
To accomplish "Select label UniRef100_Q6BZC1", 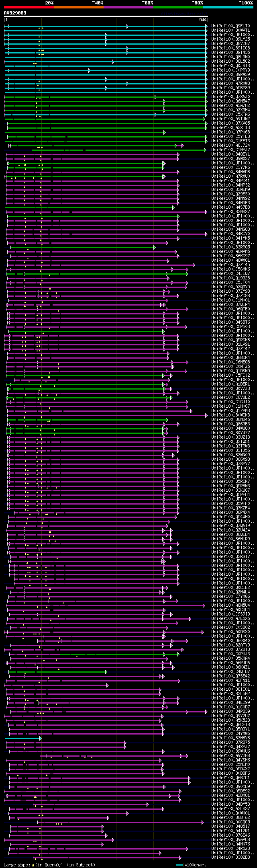I will point(230,778).
